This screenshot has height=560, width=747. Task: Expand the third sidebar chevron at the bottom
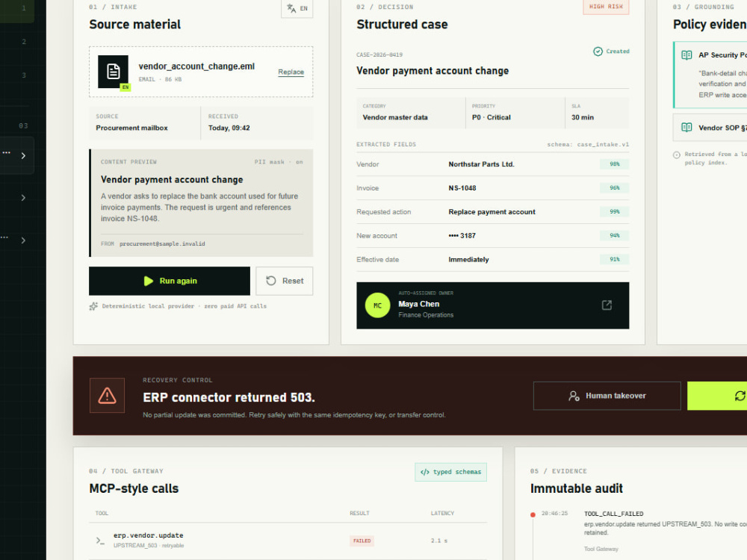pyautogui.click(x=23, y=240)
